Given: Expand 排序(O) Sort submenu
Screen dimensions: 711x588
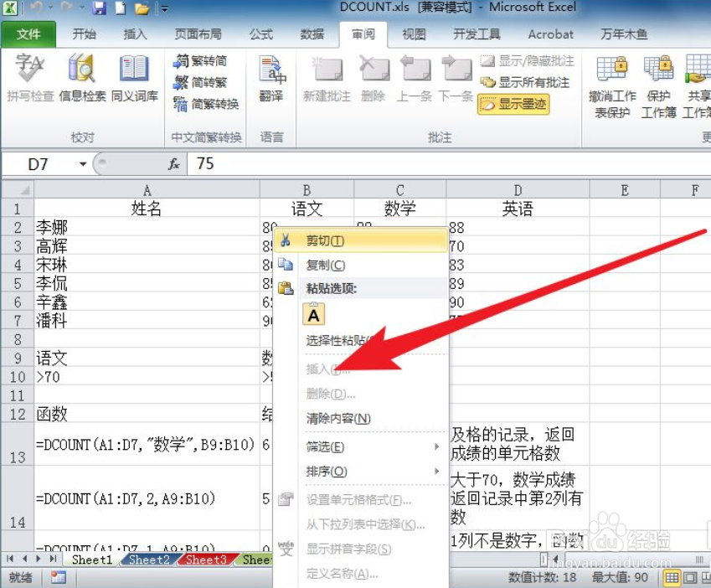Looking at the screenshot, I should point(361,472).
